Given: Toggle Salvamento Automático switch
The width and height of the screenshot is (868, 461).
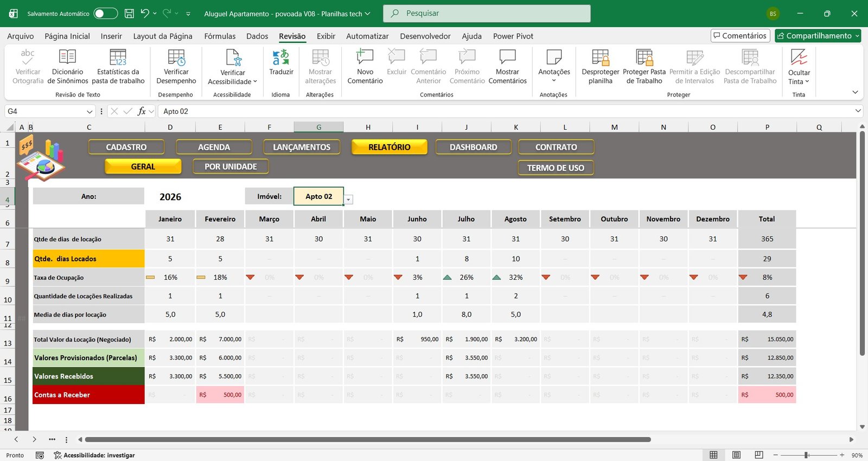Looking at the screenshot, I should (x=105, y=14).
